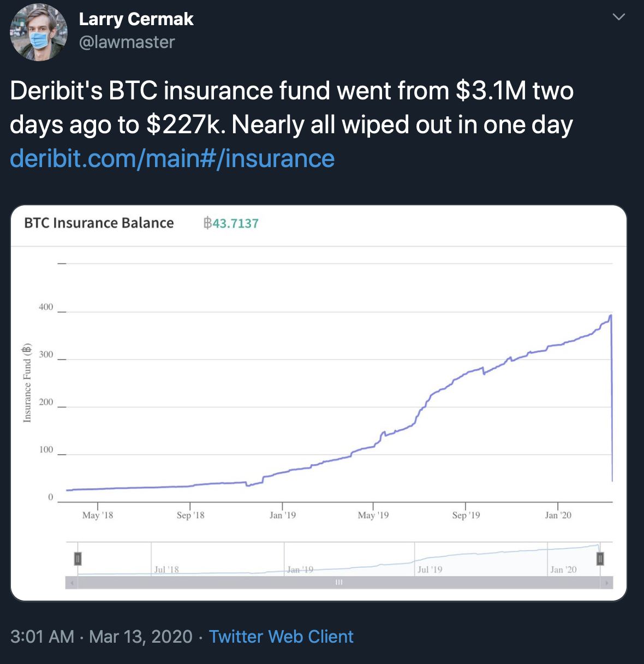Click the BTC Insurance Balance title
This screenshot has width=644, height=664.
[x=99, y=223]
